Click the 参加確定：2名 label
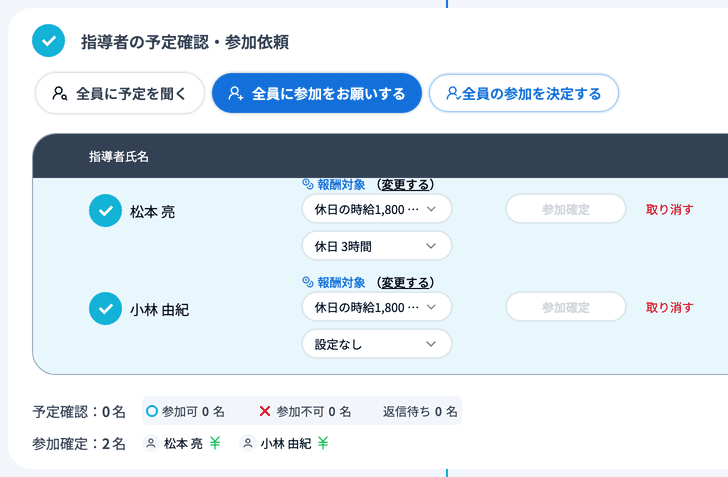The width and height of the screenshot is (728, 477). click(x=79, y=444)
